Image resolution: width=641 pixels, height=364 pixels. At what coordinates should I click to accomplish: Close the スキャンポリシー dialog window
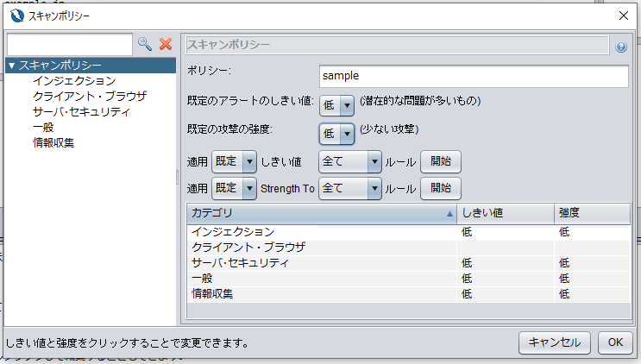(624, 16)
